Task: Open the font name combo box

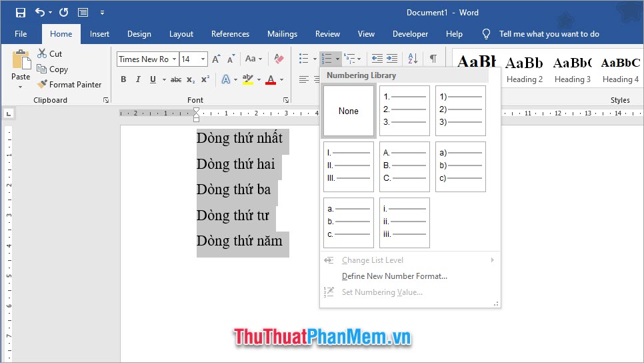Action: 148,59
